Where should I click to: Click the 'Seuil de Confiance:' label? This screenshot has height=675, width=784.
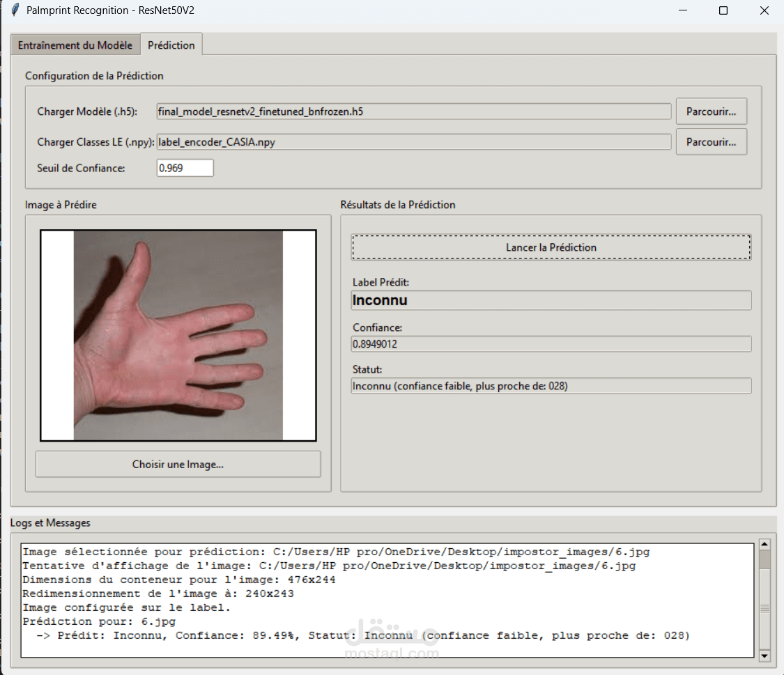[x=81, y=168]
